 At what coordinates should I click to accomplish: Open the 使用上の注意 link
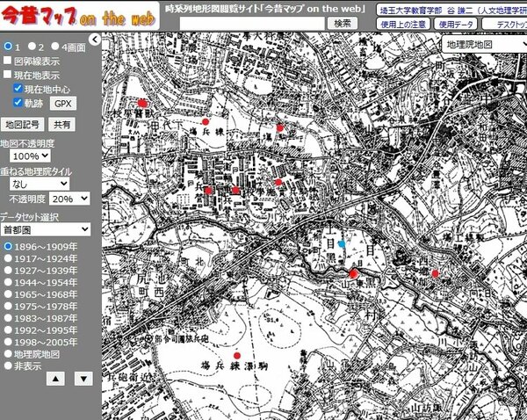click(403, 25)
